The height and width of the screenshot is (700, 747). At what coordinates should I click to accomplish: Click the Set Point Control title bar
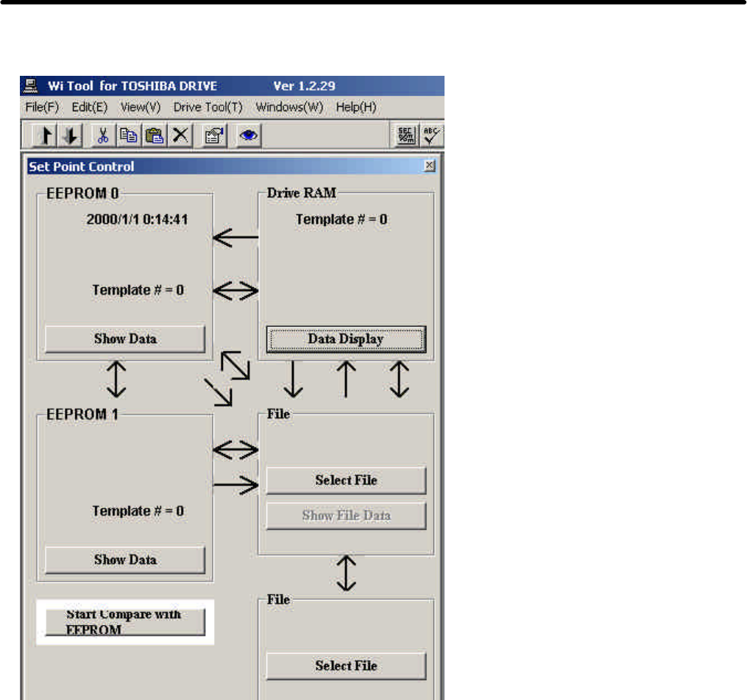pyautogui.click(x=231, y=166)
